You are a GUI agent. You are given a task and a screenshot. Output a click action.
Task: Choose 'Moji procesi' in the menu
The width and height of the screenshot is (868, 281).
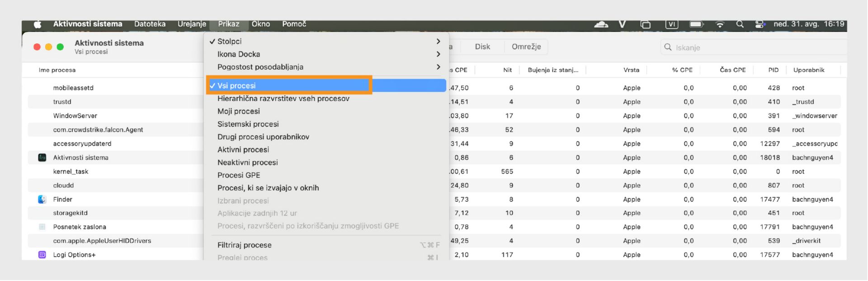pos(239,111)
